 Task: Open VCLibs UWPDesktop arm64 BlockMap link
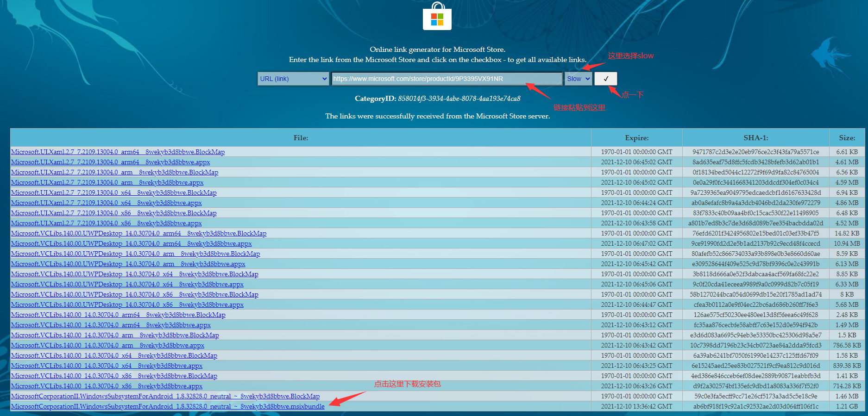(138, 233)
